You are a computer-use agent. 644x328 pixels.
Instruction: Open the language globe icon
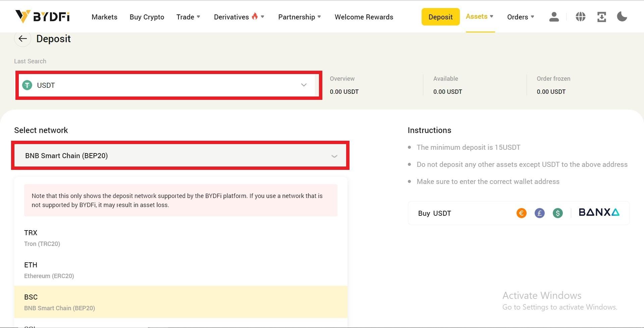pyautogui.click(x=580, y=17)
